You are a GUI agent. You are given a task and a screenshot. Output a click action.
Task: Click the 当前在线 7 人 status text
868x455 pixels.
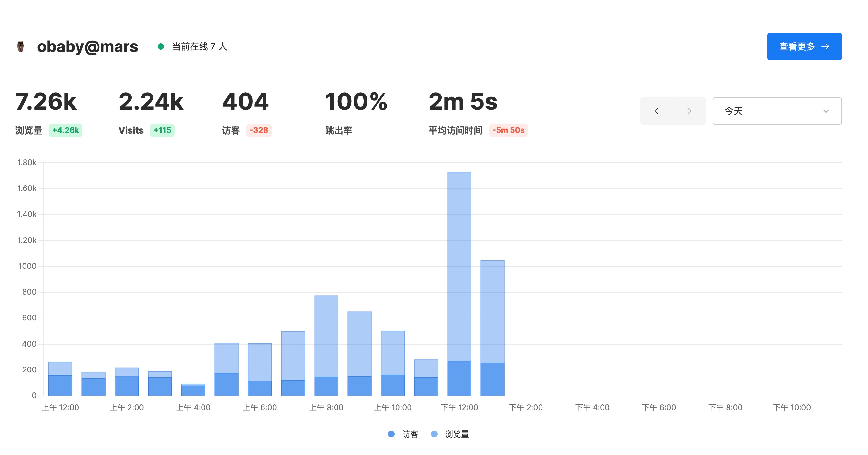pyautogui.click(x=200, y=46)
